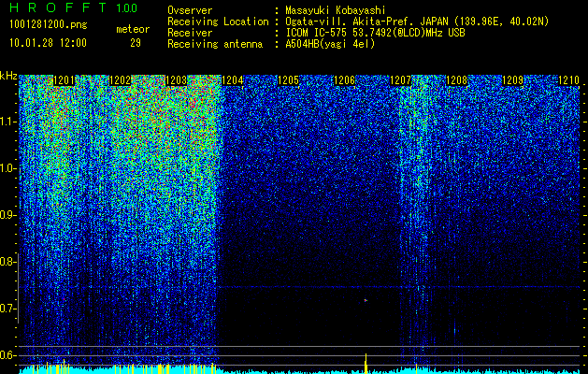The image size is (588, 374).
Task: Click the 1209 time marker label
Action: pos(512,80)
